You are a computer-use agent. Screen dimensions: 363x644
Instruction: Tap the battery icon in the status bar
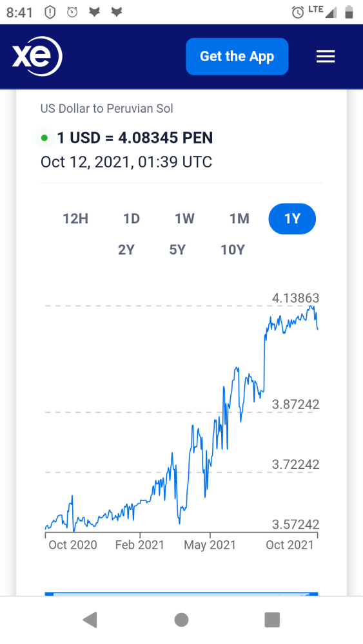point(349,12)
